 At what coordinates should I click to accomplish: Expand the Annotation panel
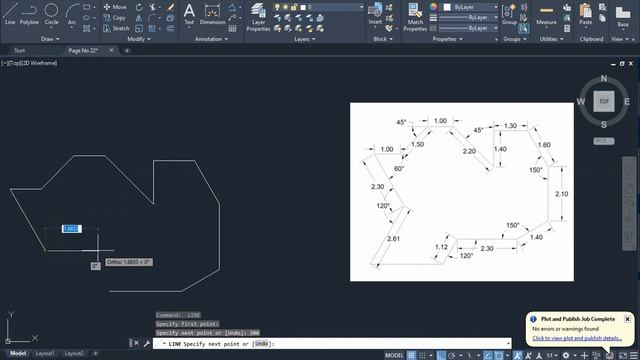coord(211,39)
